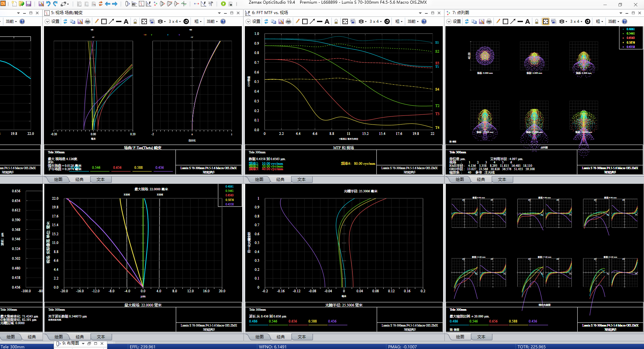Undo the last action from the main toolbar
Image resolution: width=644 pixels, height=349 pixels.
[x=48, y=4]
